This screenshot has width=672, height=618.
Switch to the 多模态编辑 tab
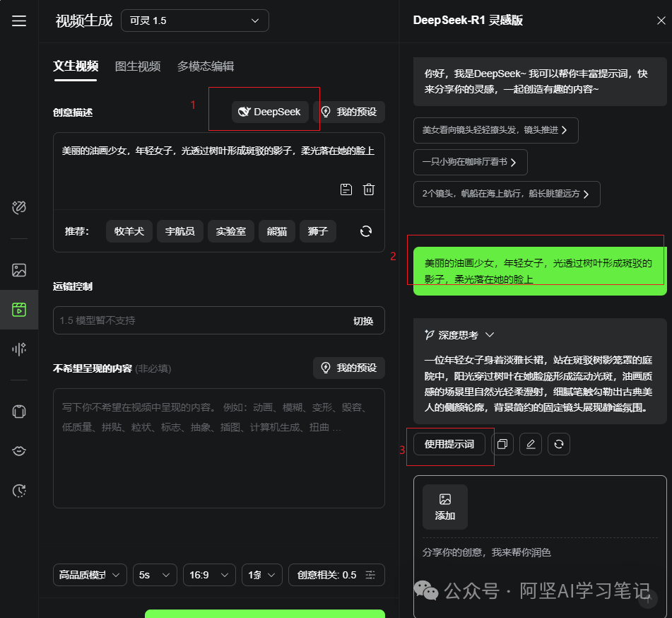206,66
